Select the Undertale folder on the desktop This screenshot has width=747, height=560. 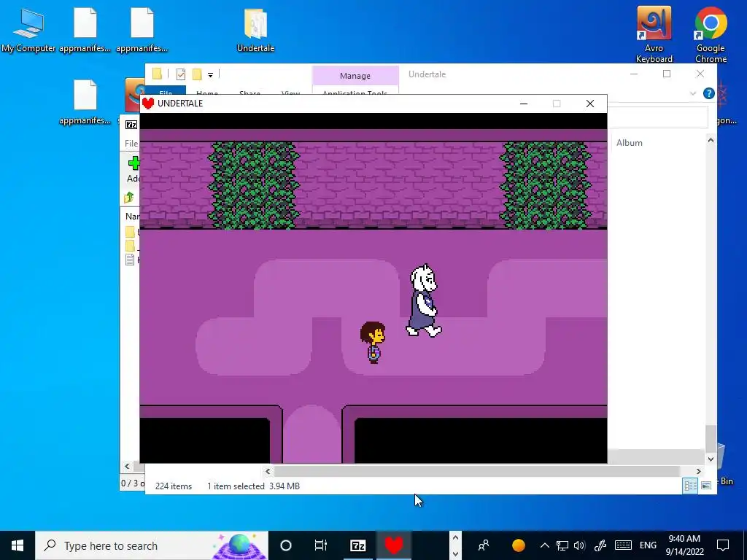tap(256, 29)
